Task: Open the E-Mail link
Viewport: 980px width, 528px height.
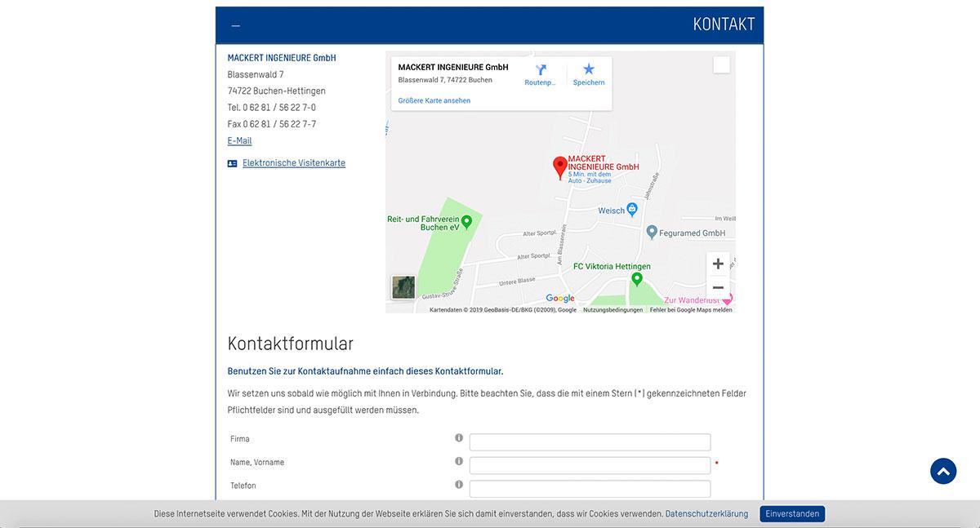Action: click(x=239, y=141)
